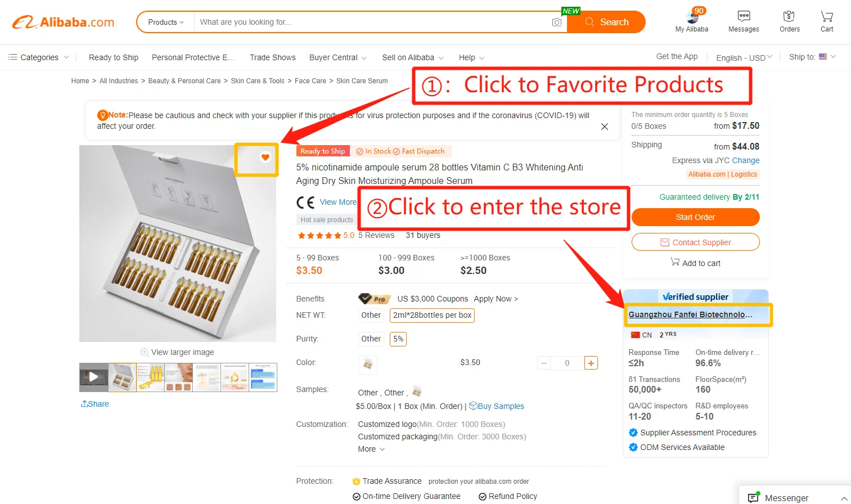851x504 pixels.
Task: Open English - USD language dropdown
Action: (744, 57)
